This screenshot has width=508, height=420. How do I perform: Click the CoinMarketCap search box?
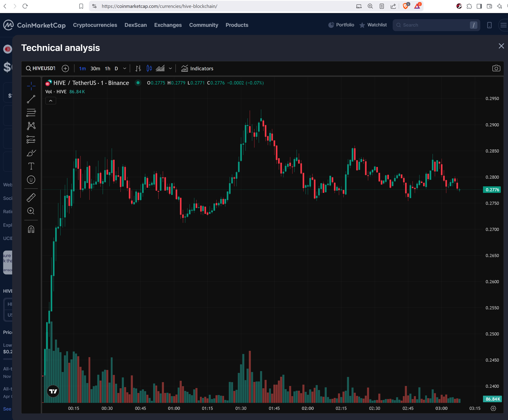(436, 25)
